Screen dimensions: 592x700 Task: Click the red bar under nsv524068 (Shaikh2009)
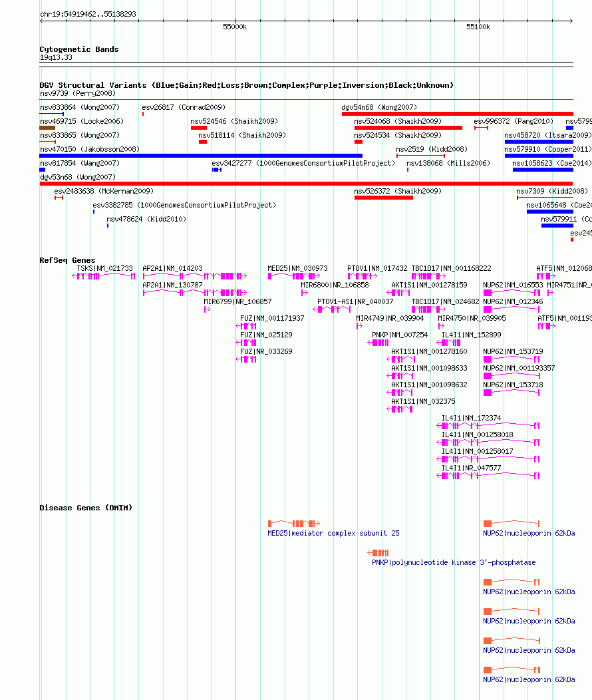tap(408, 128)
